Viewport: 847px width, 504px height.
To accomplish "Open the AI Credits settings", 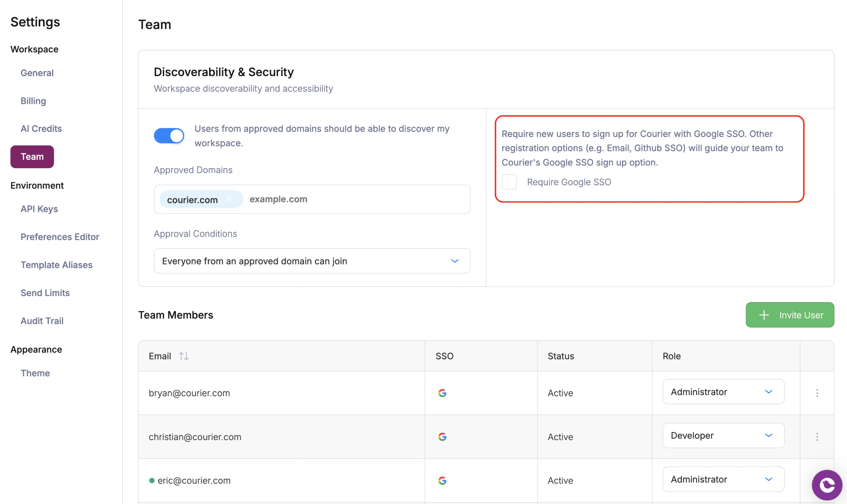I will point(41,128).
